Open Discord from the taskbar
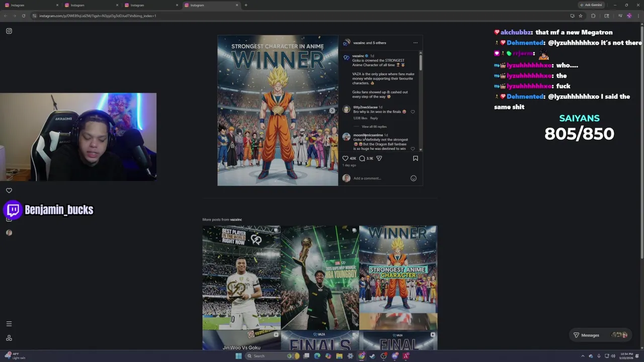 point(395,356)
